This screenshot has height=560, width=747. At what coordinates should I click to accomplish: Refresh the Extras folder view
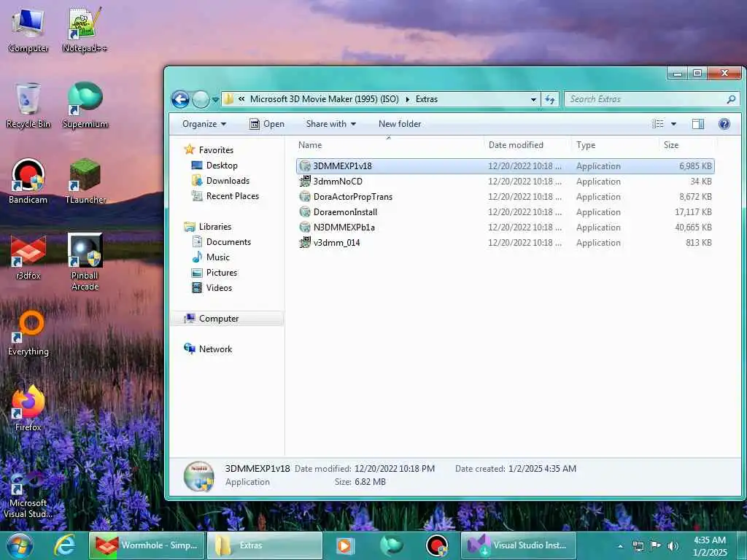coord(550,99)
